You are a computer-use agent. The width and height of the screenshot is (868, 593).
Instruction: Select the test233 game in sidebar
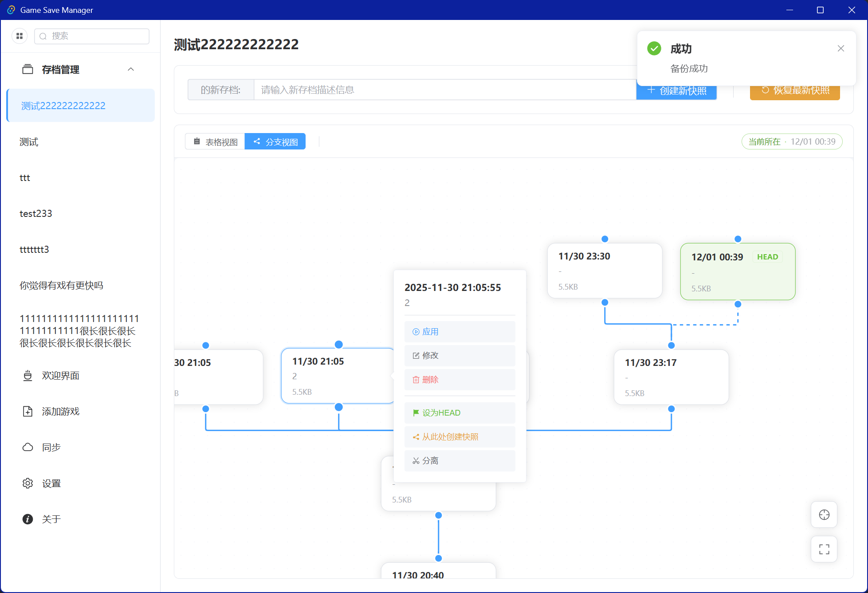click(36, 213)
